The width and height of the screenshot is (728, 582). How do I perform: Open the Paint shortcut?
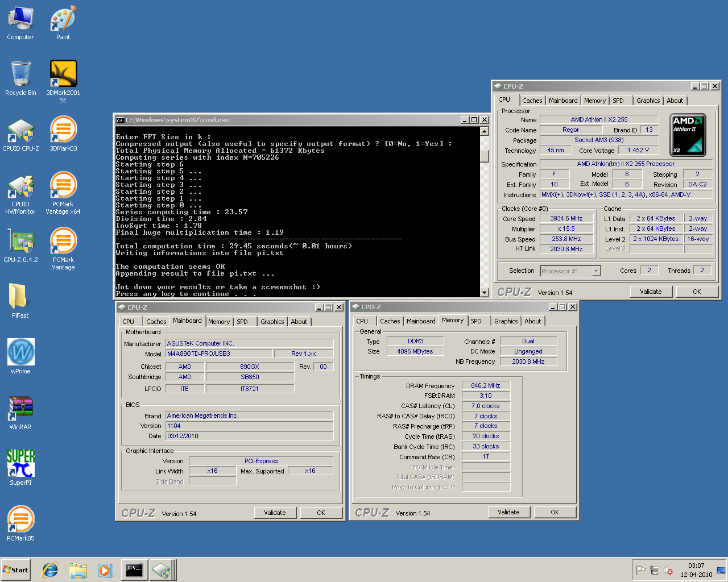click(63, 23)
